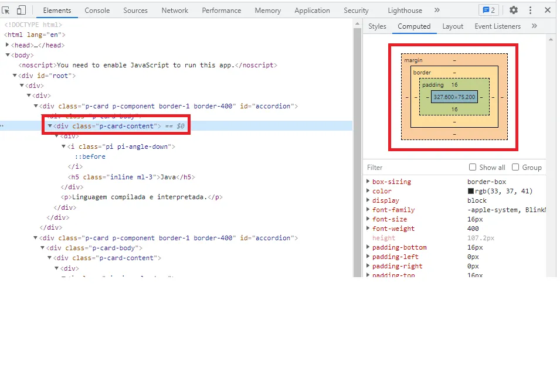Open the DevTools three-dot customize menu
Image resolution: width=560 pixels, height=392 pixels.
point(530,10)
